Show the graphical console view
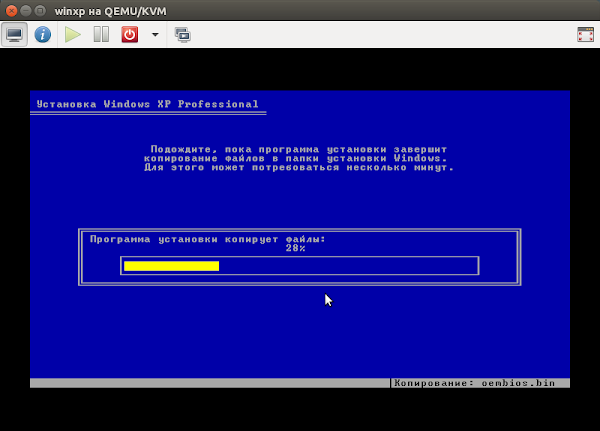 [x=14, y=35]
